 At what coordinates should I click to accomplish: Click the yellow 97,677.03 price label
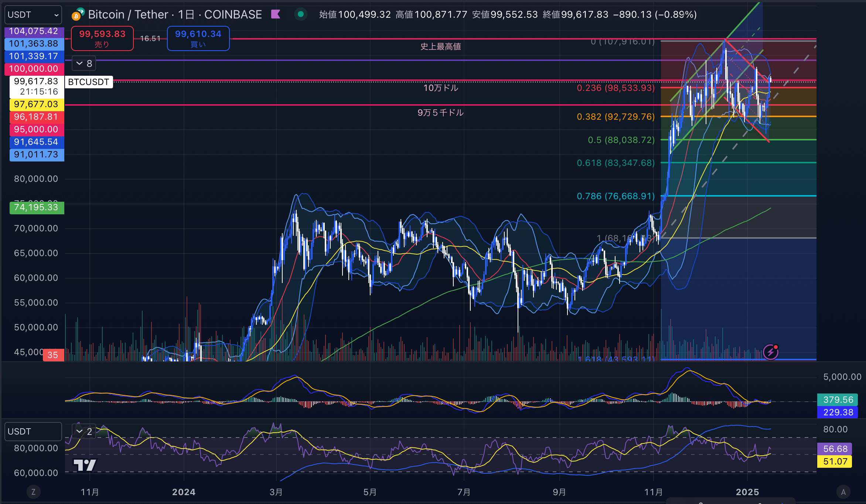point(37,104)
